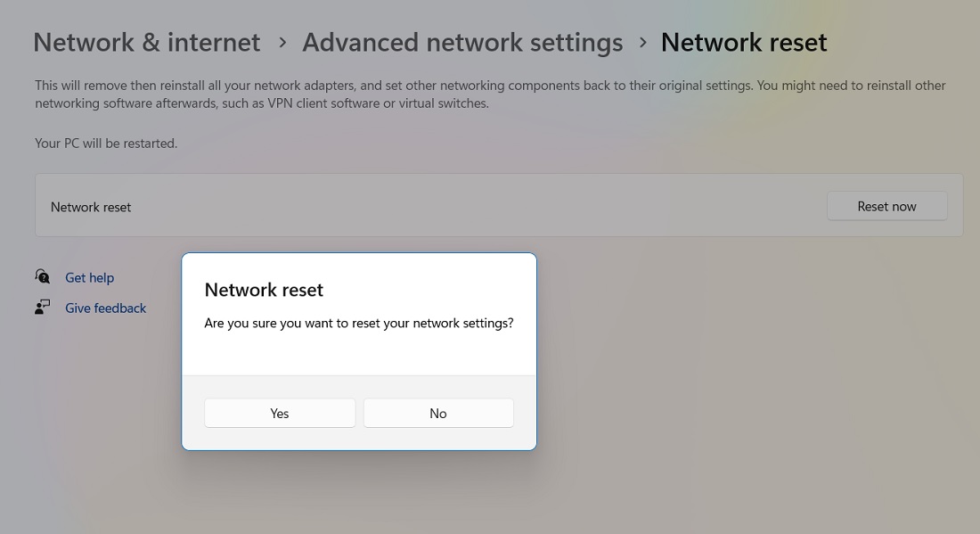Screen dimensions: 980x534
Task: Click the chevron before Network reset breadcrumb
Action: [x=643, y=42]
